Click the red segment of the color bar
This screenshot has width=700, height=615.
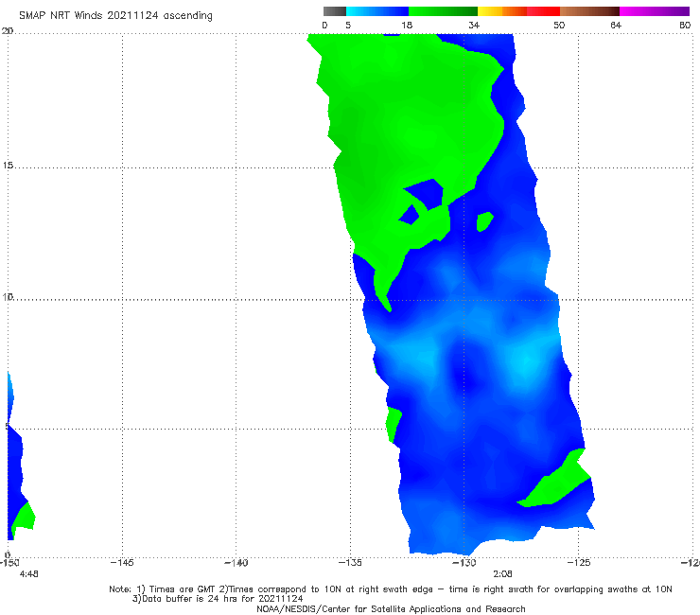pyautogui.click(x=543, y=11)
